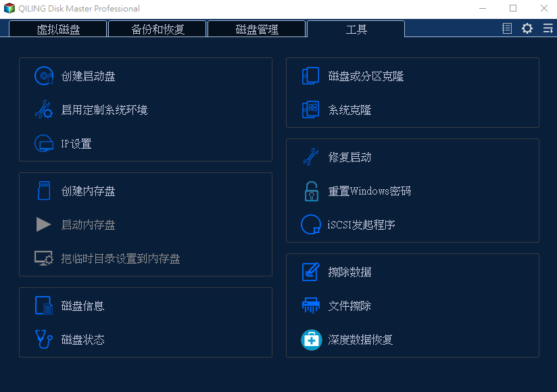Screen dimensions: 557x392
Task: Switch to the 备份和恢复 tab
Action: [x=158, y=29]
